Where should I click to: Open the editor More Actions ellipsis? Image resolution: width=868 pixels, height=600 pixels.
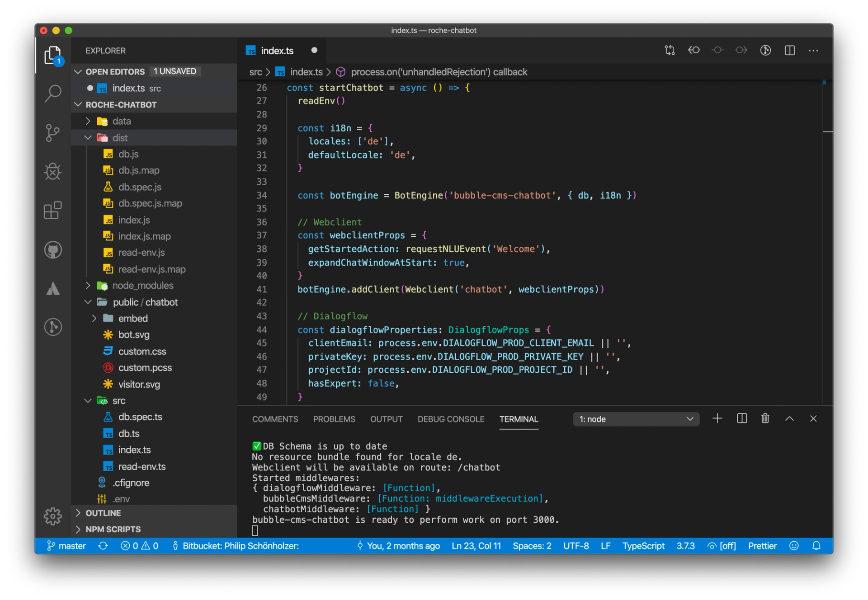point(813,50)
